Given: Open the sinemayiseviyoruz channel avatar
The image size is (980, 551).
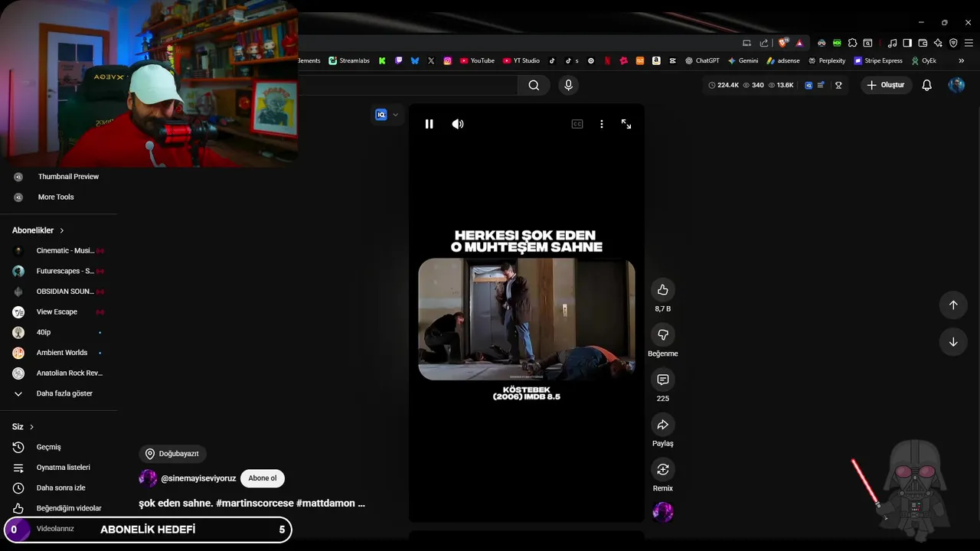Looking at the screenshot, I should [148, 478].
